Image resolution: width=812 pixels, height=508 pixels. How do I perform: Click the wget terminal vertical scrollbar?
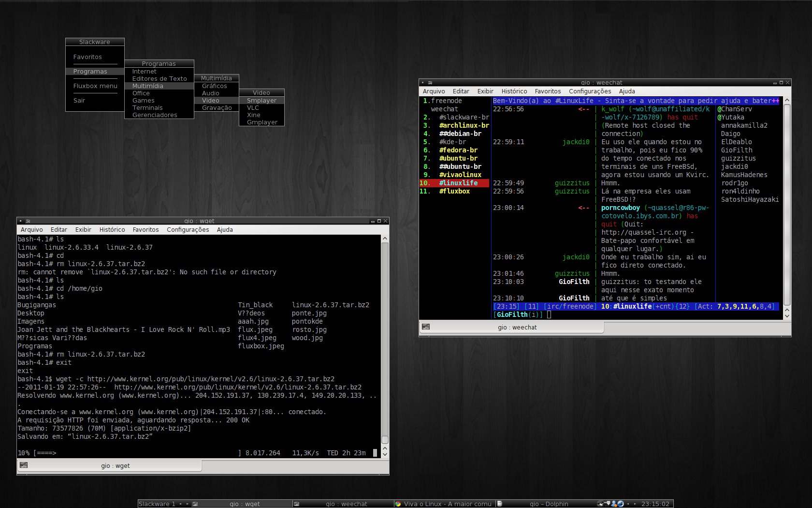[385, 346]
